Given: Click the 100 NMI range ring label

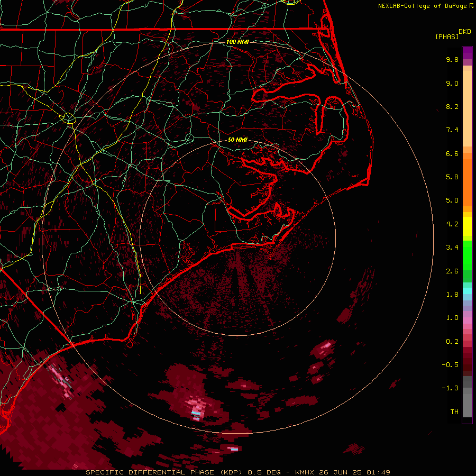Looking at the screenshot, I should coord(237,42).
